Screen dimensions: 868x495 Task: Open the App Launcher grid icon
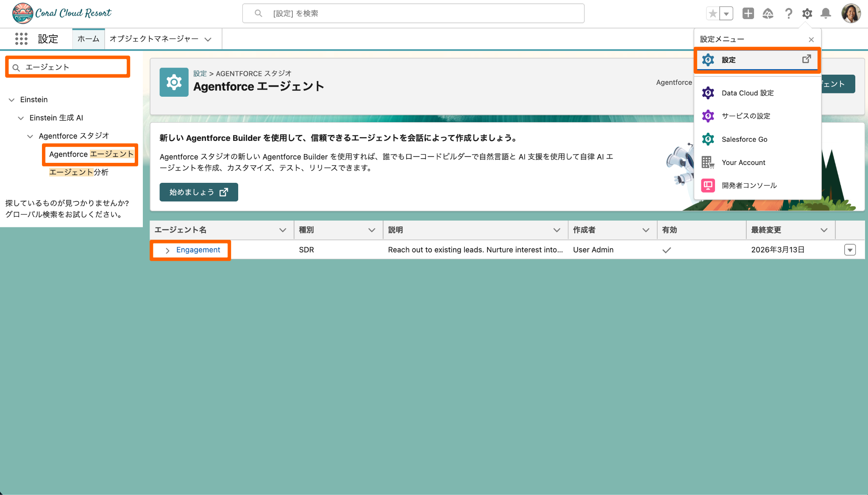21,39
